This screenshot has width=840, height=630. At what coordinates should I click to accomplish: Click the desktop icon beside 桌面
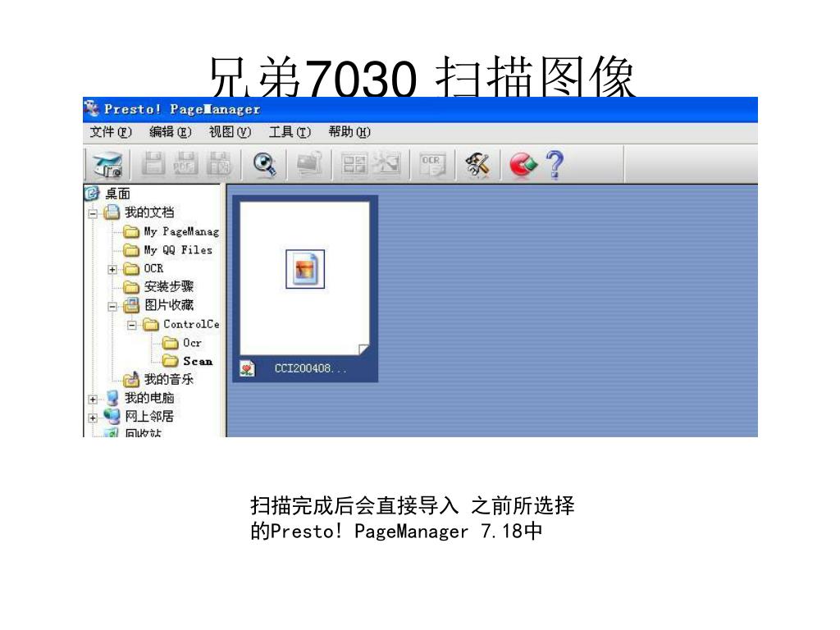[x=92, y=193]
